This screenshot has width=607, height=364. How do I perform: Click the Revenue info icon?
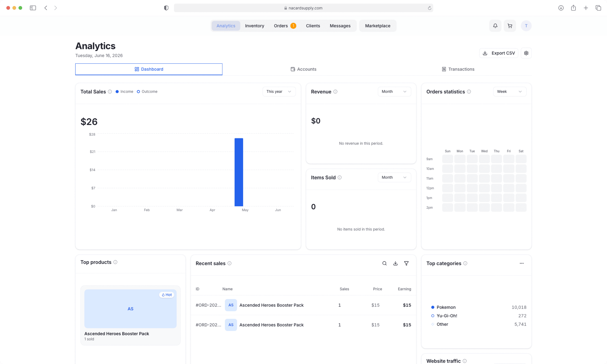335,91
